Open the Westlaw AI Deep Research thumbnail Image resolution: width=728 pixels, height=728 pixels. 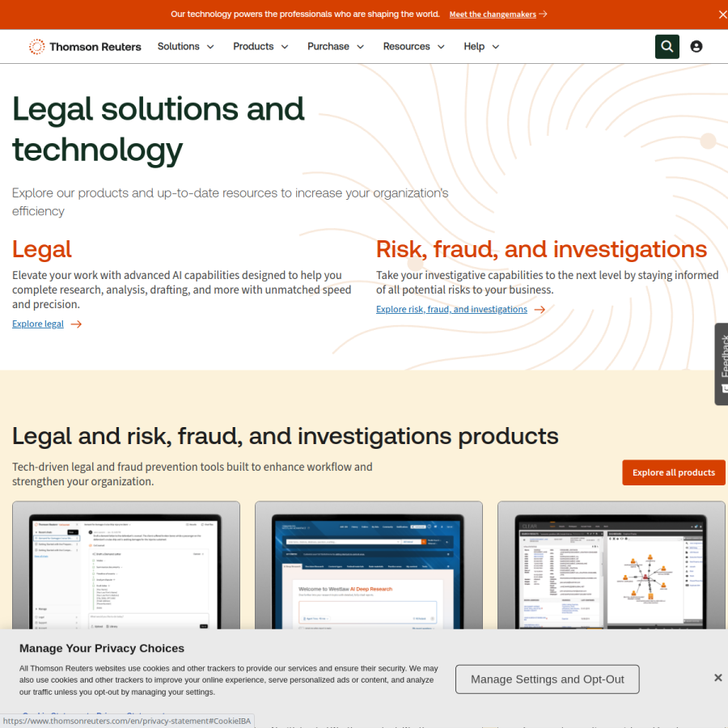pyautogui.click(x=369, y=565)
